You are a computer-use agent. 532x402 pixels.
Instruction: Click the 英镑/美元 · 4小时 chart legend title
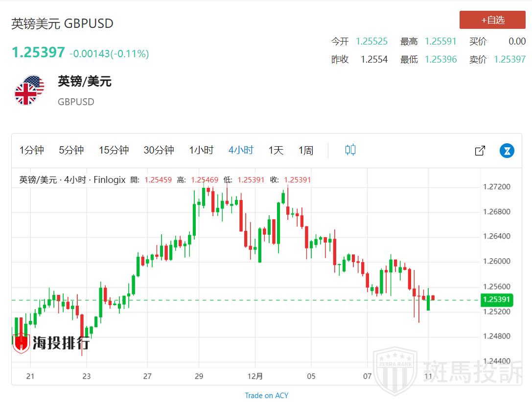click(72, 180)
